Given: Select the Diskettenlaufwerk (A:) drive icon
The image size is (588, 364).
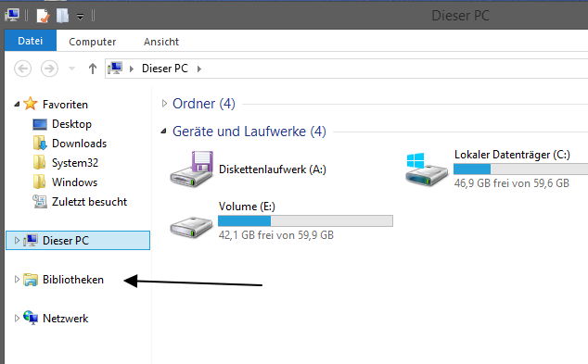Looking at the screenshot, I should pyautogui.click(x=192, y=169).
